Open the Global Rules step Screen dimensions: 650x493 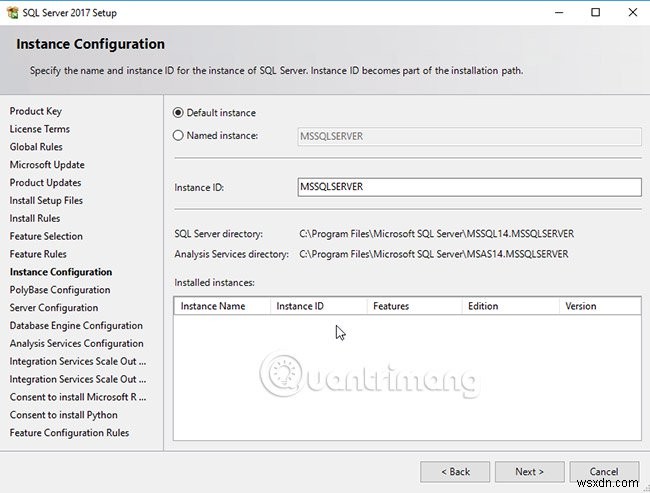pos(36,147)
